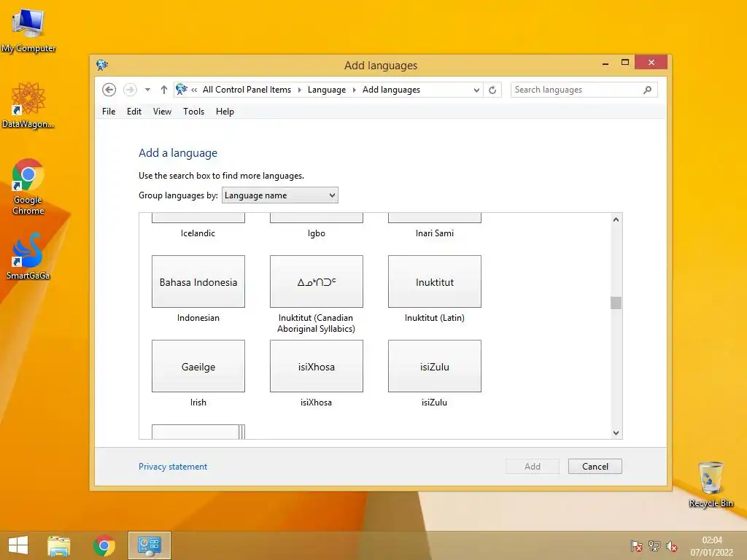Minimize the Add languages window
This screenshot has height=560, width=747.
point(605,63)
